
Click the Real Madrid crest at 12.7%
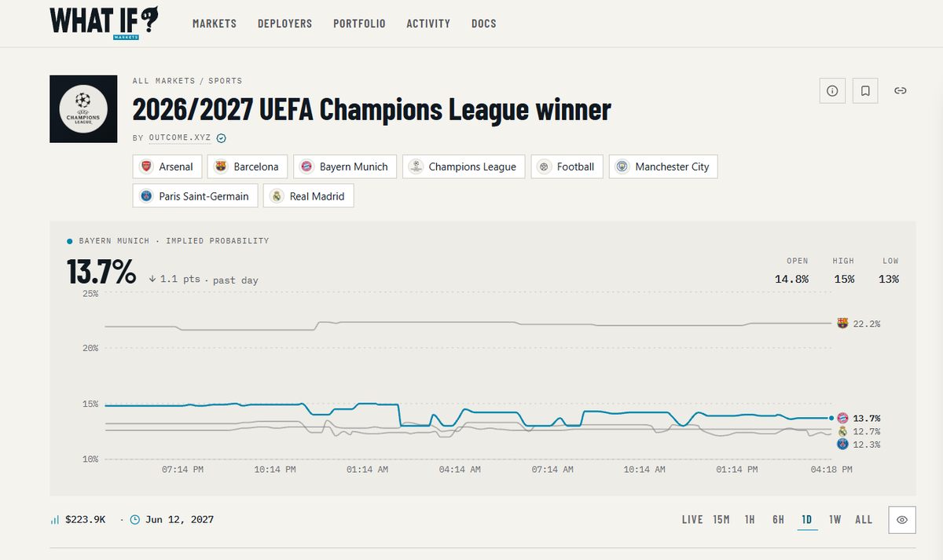pyautogui.click(x=842, y=431)
